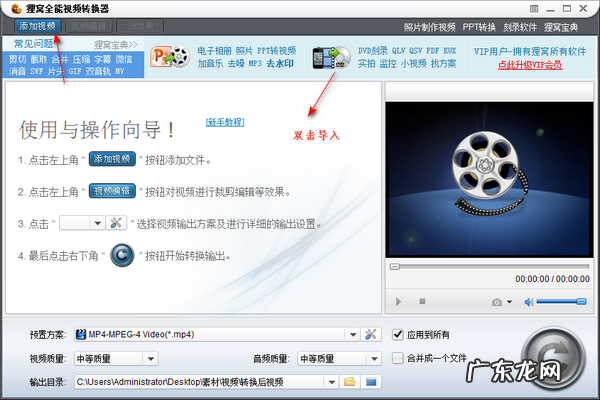Click the large convert start button
Image resolution: width=600 pixels, height=400 pixels.
pyautogui.click(x=554, y=359)
